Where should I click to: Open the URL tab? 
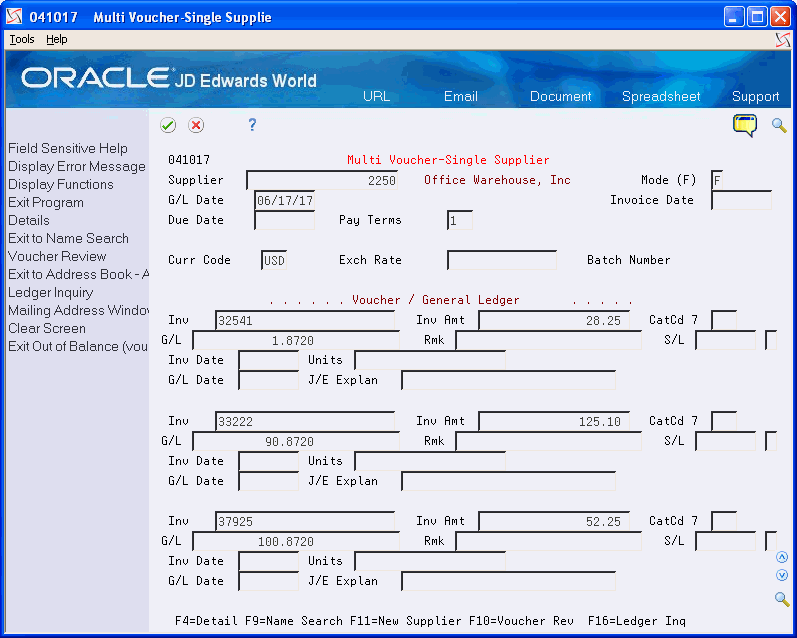376,96
